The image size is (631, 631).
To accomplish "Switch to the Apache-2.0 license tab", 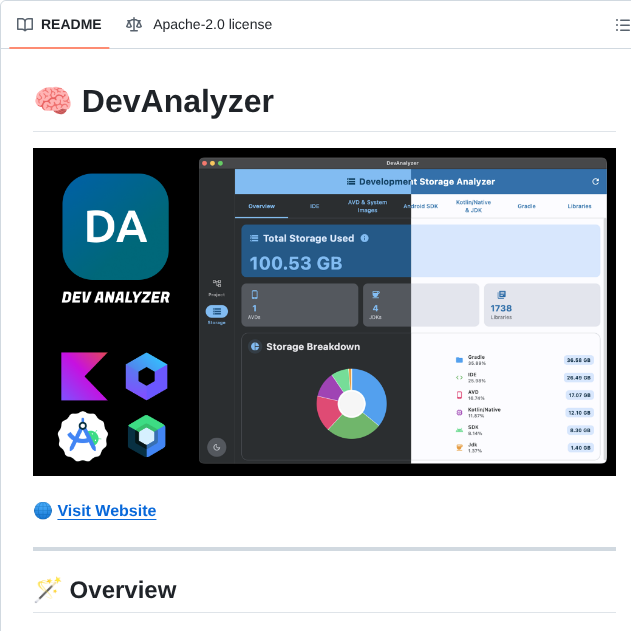I will pos(199,25).
